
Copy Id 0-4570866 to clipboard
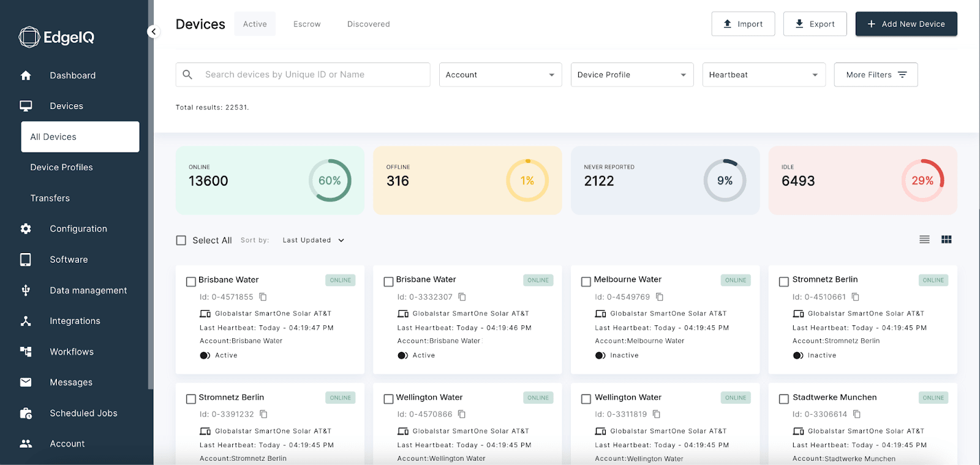coord(462,414)
